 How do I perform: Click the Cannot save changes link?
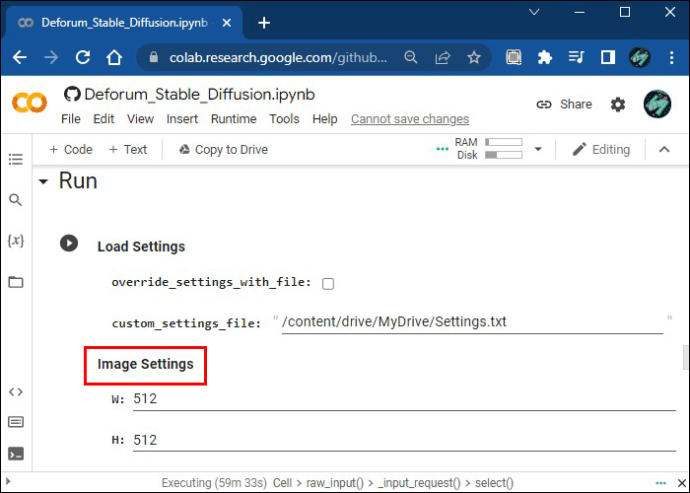click(410, 119)
